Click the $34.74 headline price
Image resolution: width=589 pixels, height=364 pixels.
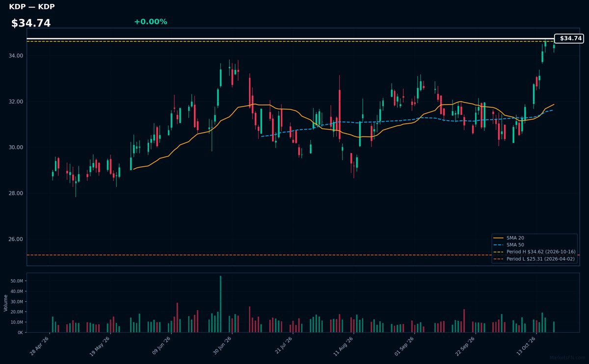point(31,24)
